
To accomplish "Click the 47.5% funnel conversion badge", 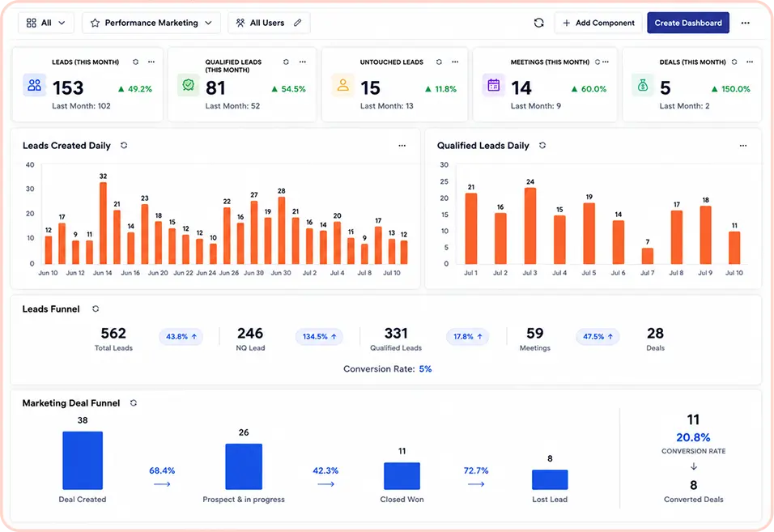I will tap(598, 337).
